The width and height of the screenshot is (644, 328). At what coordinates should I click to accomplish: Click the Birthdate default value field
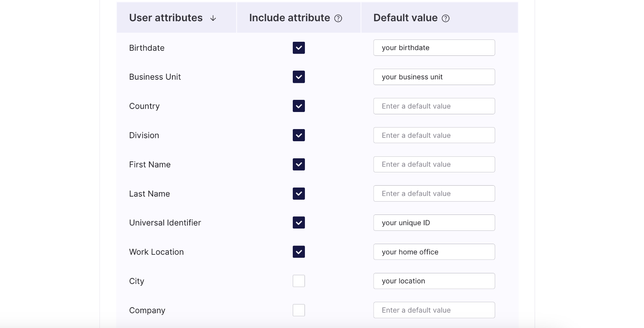pos(434,48)
